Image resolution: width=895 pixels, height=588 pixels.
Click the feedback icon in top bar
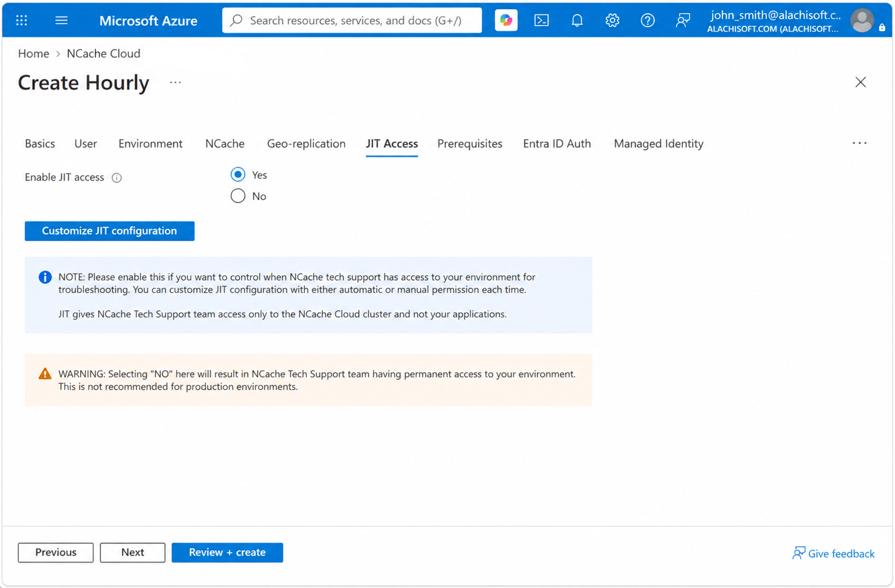coord(683,20)
